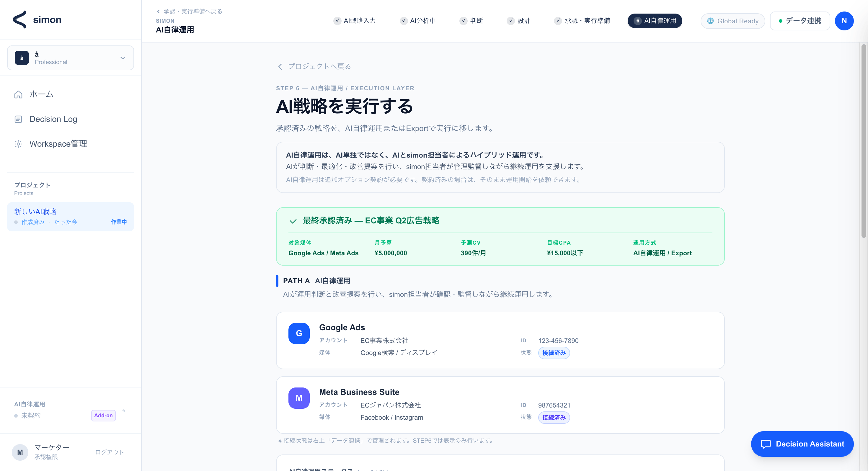Open the home icon in sidebar

[18, 94]
